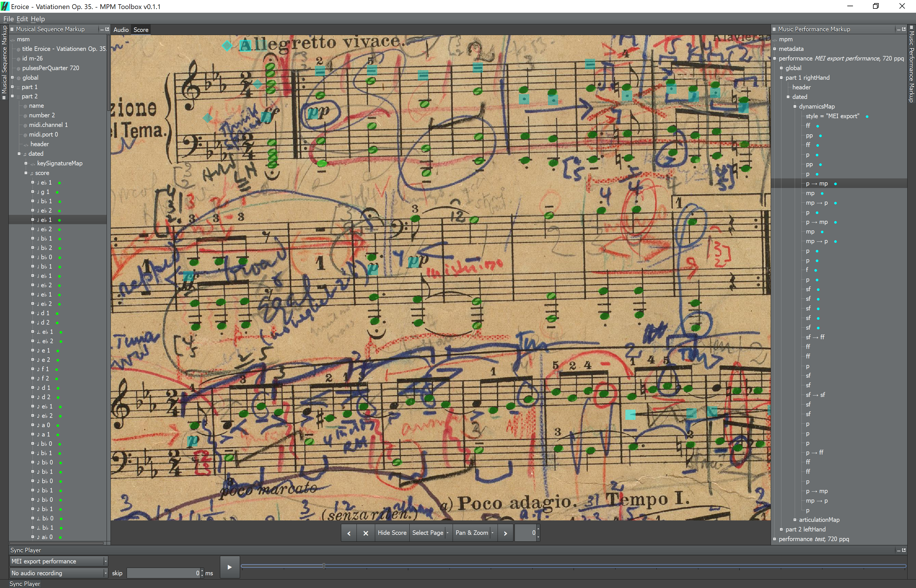Play the performance in Sync Player
This screenshot has width=916, height=588.
point(230,567)
